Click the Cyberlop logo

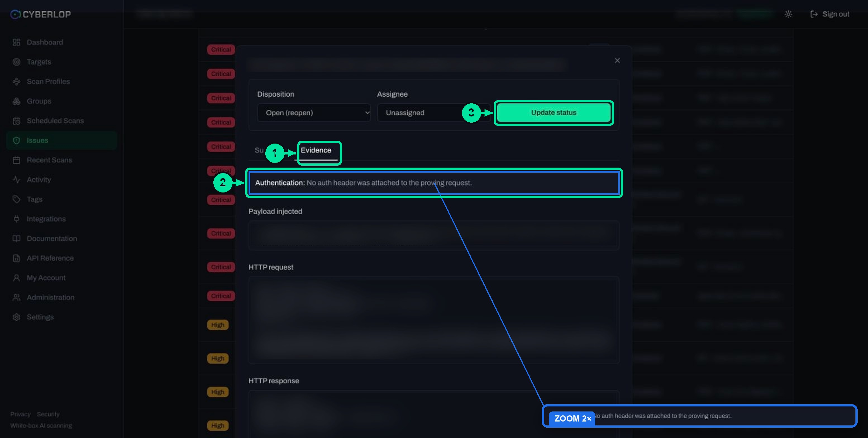point(40,14)
